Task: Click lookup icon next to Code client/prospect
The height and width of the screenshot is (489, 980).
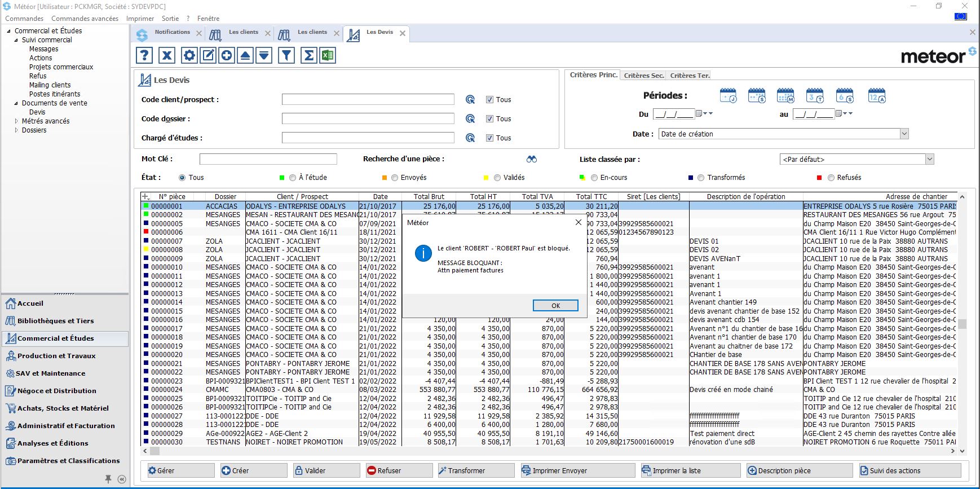Action: (470, 100)
